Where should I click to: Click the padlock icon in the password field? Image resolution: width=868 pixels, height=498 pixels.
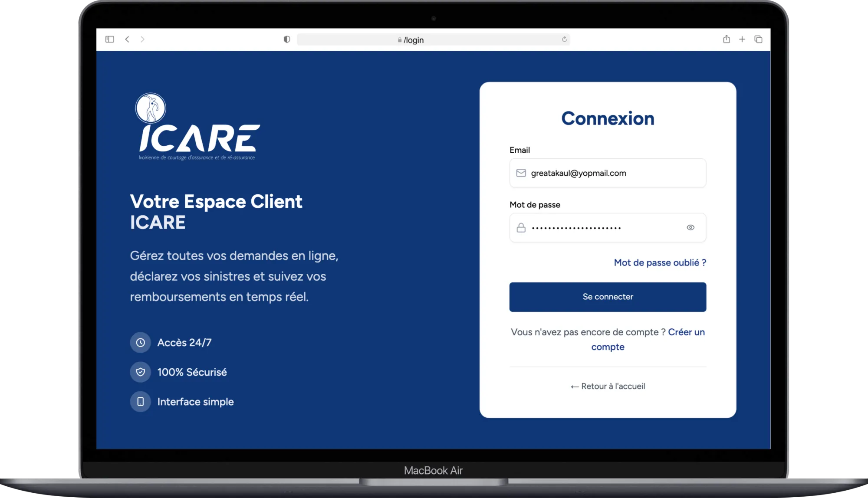(x=521, y=228)
